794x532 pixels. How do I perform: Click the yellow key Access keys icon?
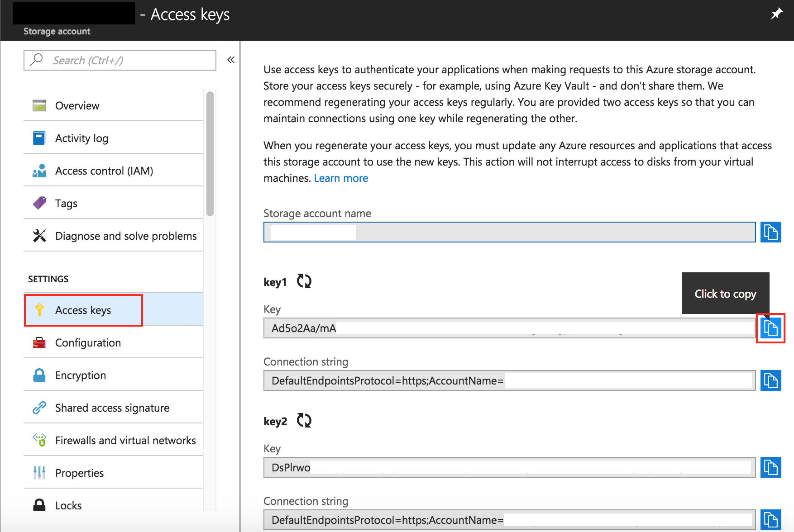tap(39, 310)
